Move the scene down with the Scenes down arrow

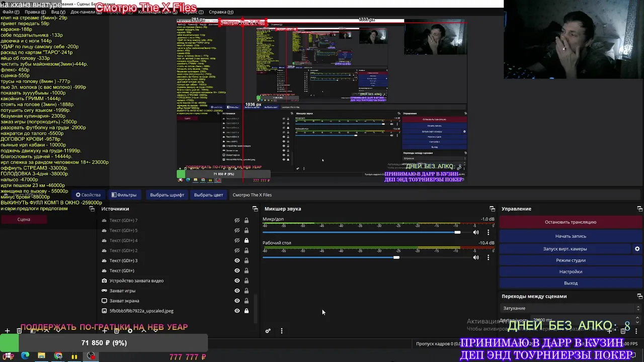(x=58, y=331)
